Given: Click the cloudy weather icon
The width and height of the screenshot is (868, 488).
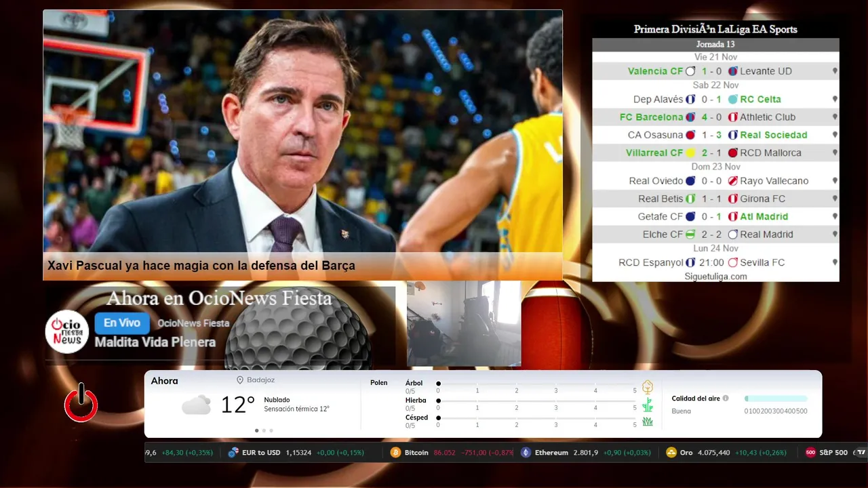Looking at the screenshot, I should [x=196, y=405].
